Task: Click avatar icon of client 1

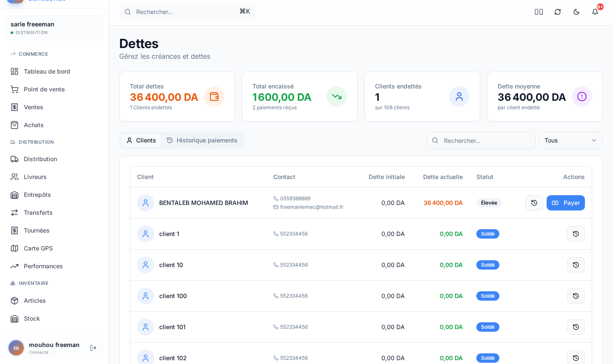Action: [146, 234]
